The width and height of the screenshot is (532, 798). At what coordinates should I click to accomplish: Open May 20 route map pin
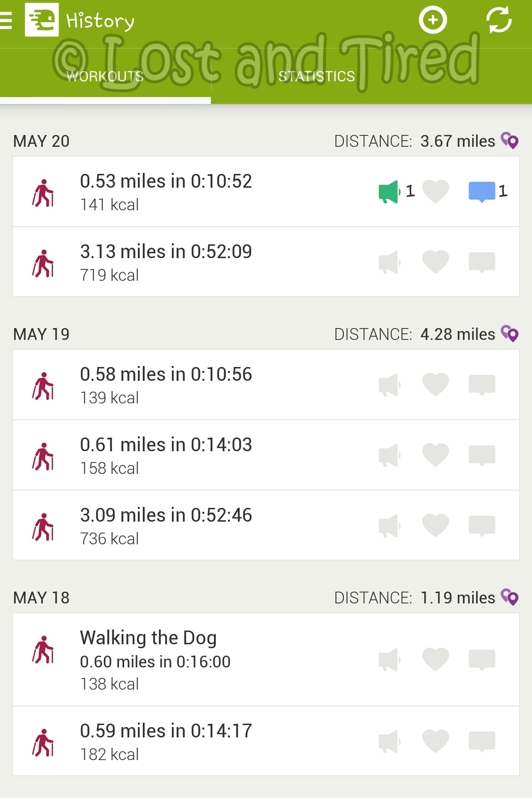coord(510,141)
